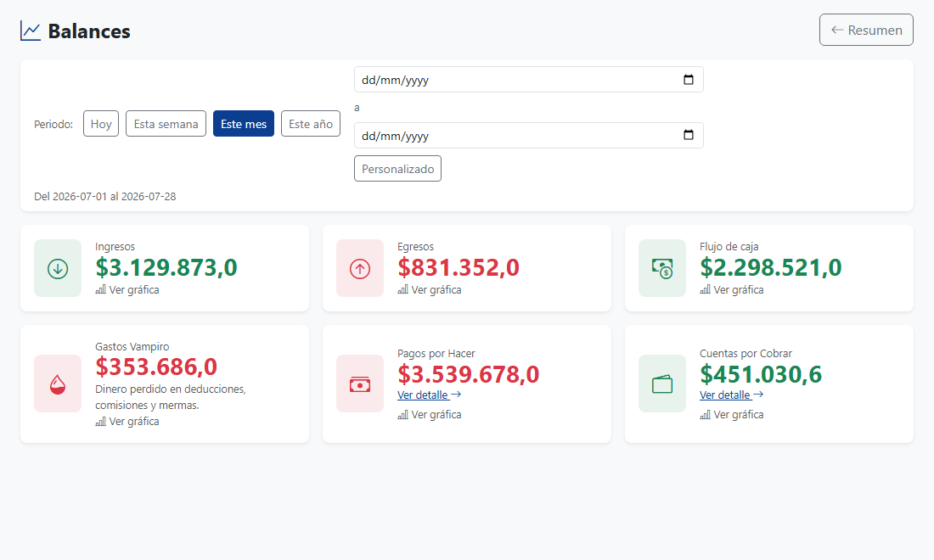This screenshot has width=934, height=560.
Task: Click the date range text Del 2026-07-01
Action: coord(104,196)
